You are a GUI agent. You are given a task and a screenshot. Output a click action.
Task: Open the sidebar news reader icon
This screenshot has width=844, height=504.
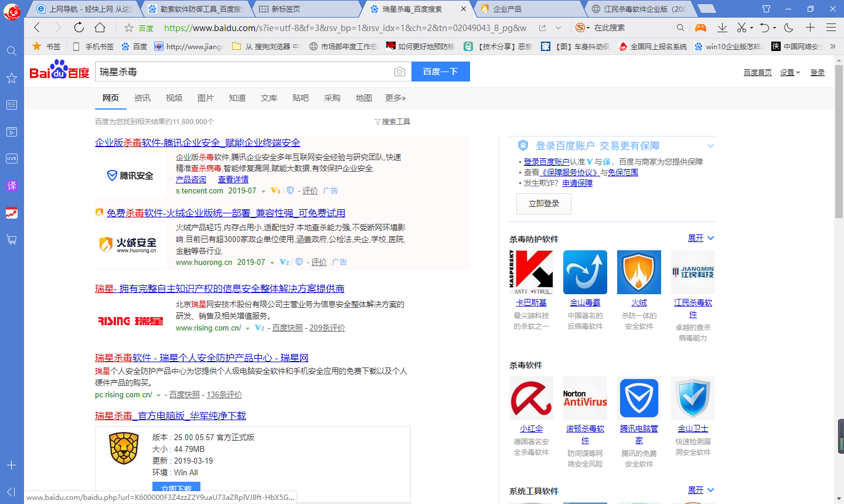point(11,105)
